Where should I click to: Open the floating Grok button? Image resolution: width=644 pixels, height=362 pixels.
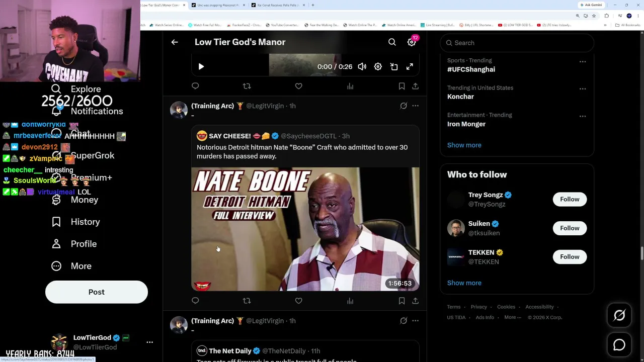619,315
